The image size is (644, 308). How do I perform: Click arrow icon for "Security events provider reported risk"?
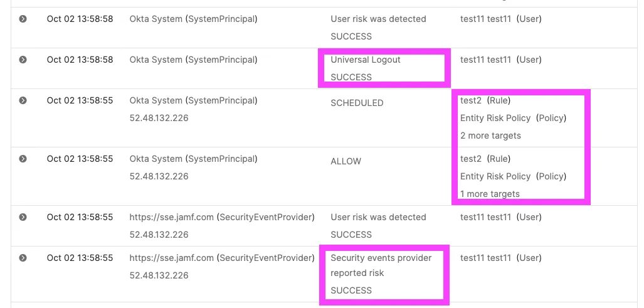pyautogui.click(x=23, y=258)
